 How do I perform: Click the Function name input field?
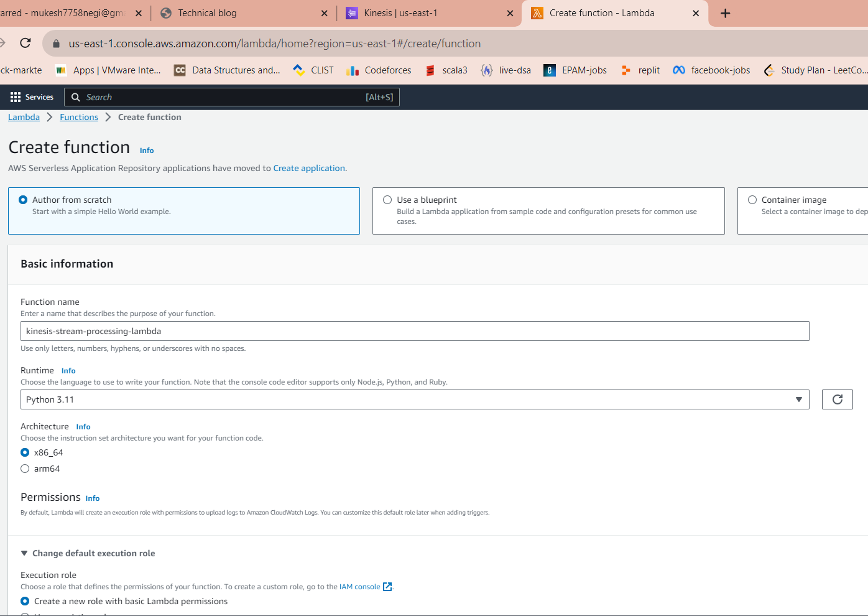[x=415, y=331]
